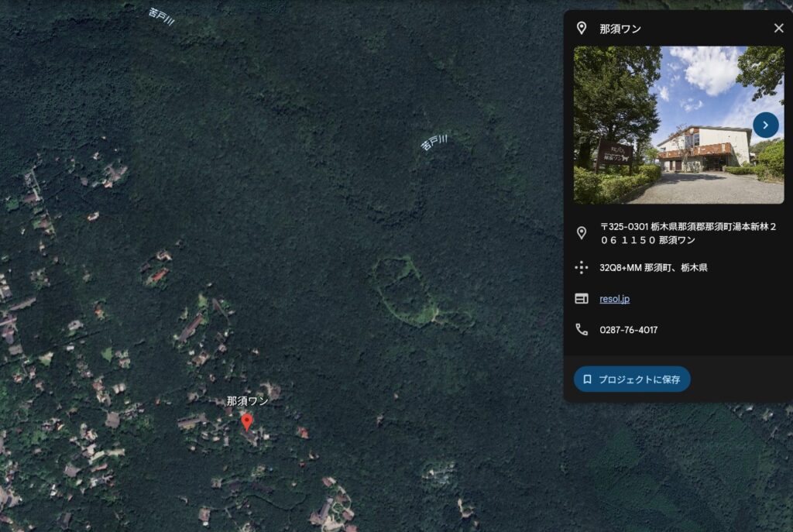Click the 那須ワン label on the map
This screenshot has width=793, height=532.
click(247, 401)
